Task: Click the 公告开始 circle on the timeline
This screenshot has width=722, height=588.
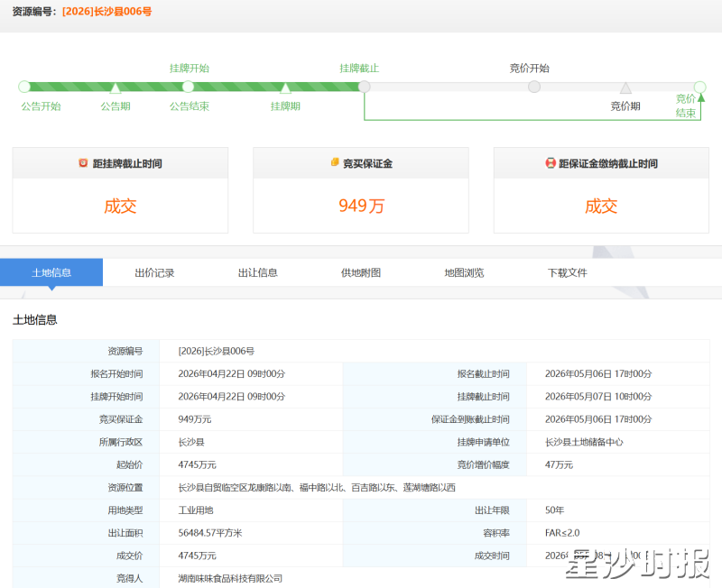Action: click(24, 87)
